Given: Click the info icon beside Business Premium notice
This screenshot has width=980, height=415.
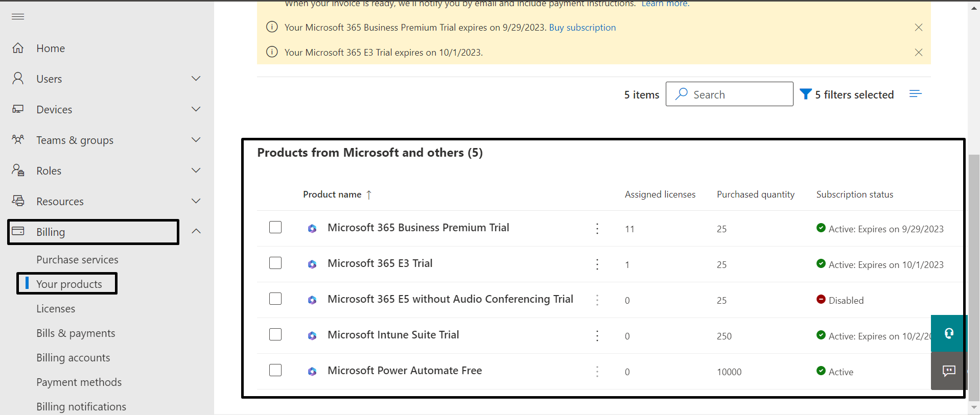Looking at the screenshot, I should pyautogui.click(x=272, y=27).
